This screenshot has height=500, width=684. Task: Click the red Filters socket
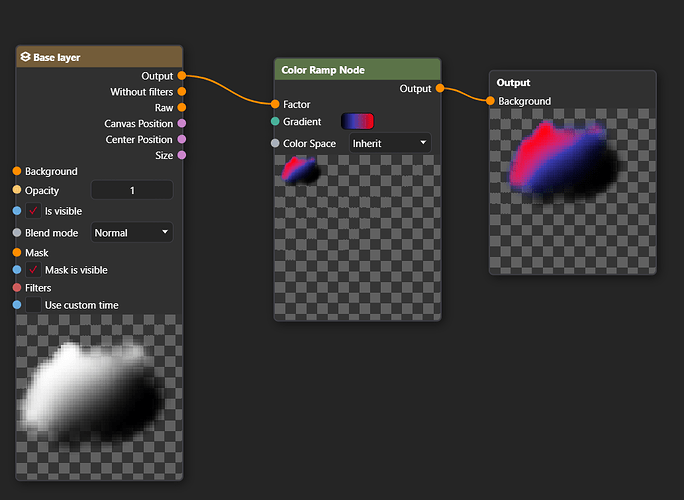pos(17,288)
